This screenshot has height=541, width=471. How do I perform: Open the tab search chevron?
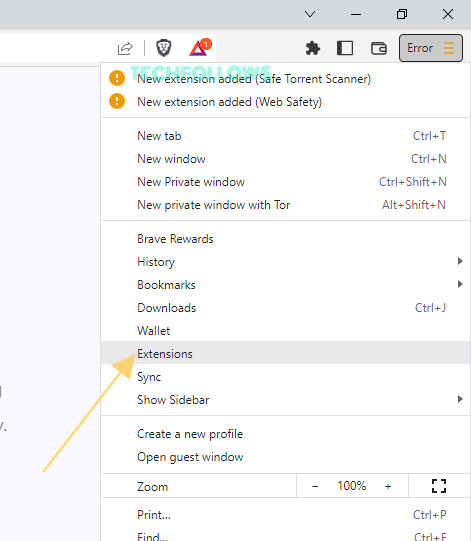point(310,14)
